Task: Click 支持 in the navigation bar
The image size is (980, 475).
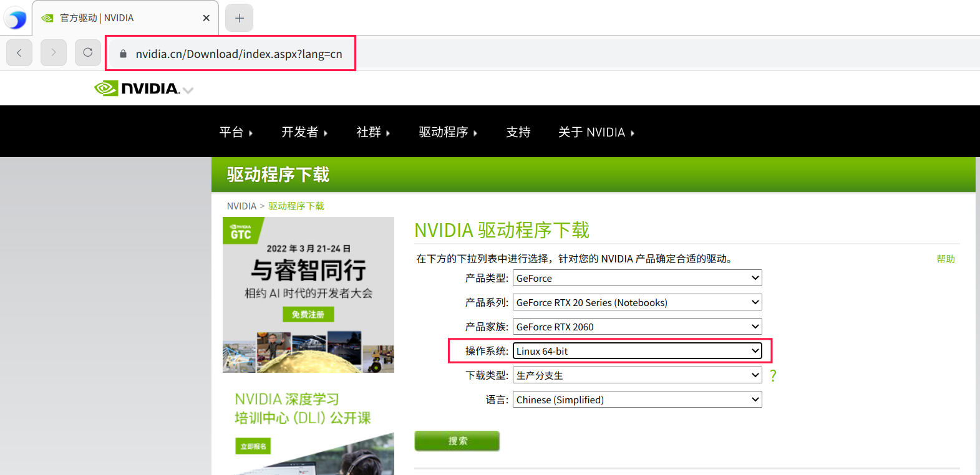Action: point(518,132)
